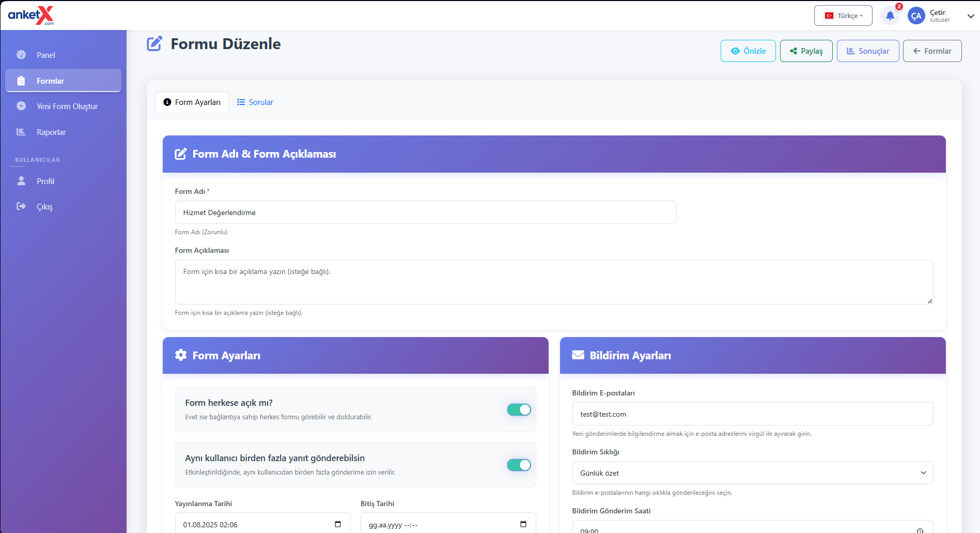Screen dimensions: 980x533
Task: Click the Çıkış logout icon
Action: coord(21,206)
